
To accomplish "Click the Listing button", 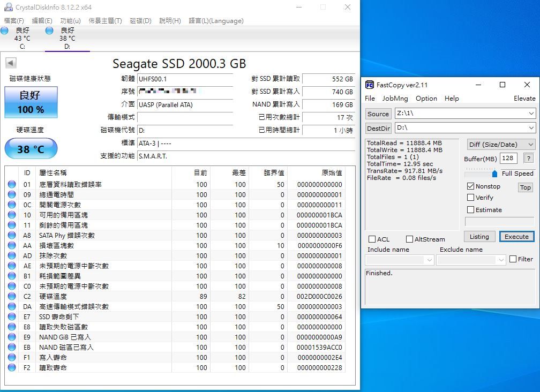I will pyautogui.click(x=479, y=237).
